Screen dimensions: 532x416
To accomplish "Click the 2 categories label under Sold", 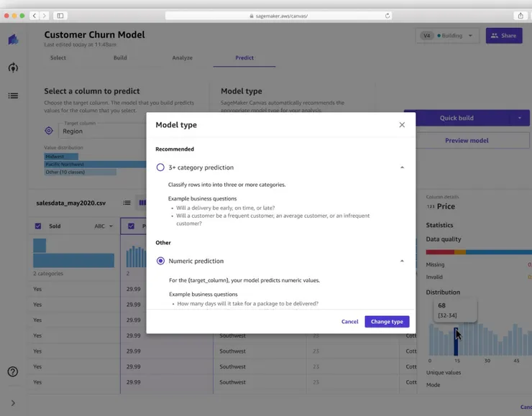I will tap(48, 273).
